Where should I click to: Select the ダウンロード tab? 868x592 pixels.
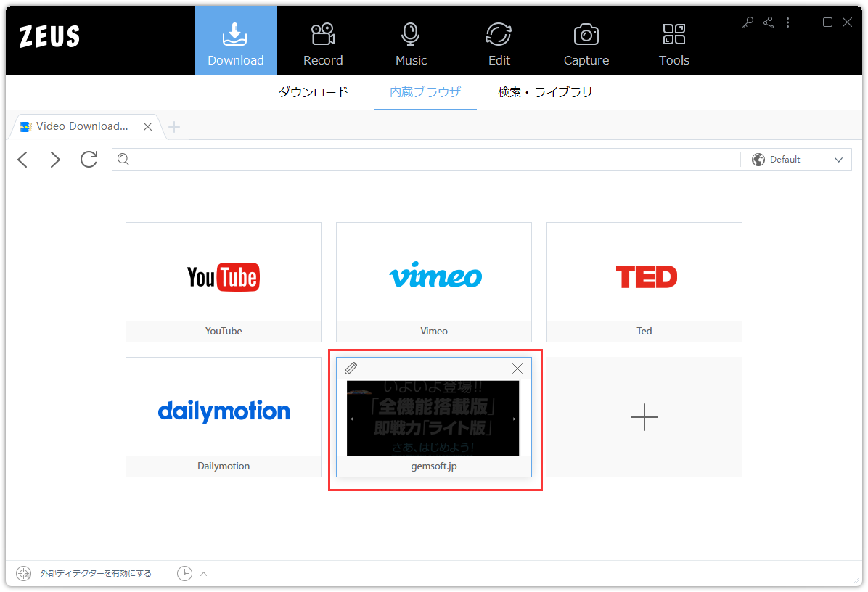[313, 92]
